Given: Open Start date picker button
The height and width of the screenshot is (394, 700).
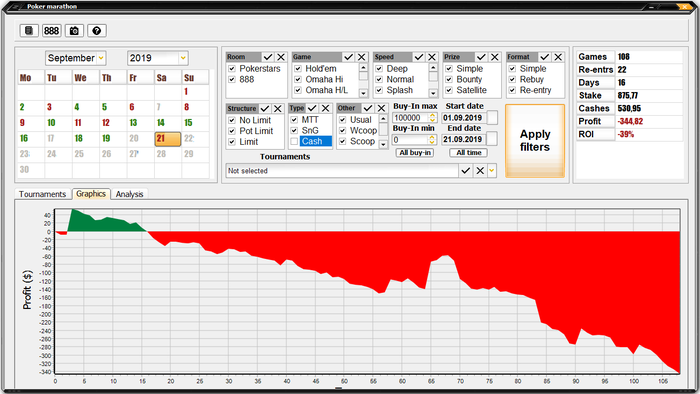Looking at the screenshot, I should click(x=492, y=118).
